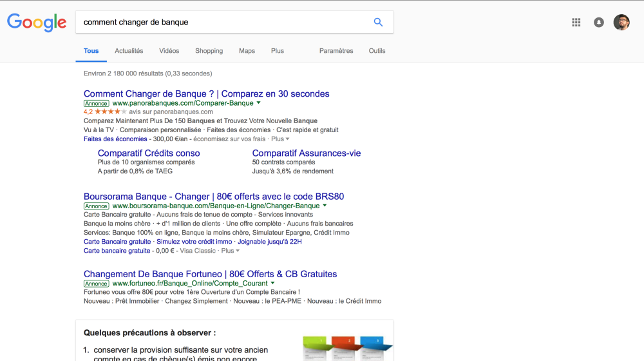Viewport: 644px width, 361px height.
Task: Open the Plus menu in the tab bar
Action: point(277,51)
